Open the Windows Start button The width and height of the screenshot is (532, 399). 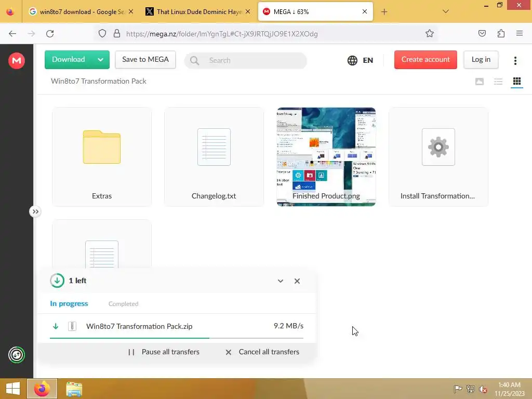[13, 389]
